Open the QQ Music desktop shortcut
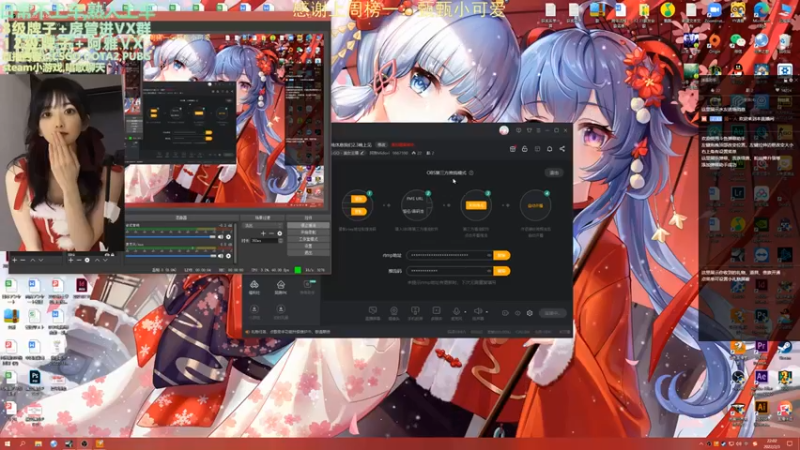The width and height of the screenshot is (800, 450). point(667,10)
